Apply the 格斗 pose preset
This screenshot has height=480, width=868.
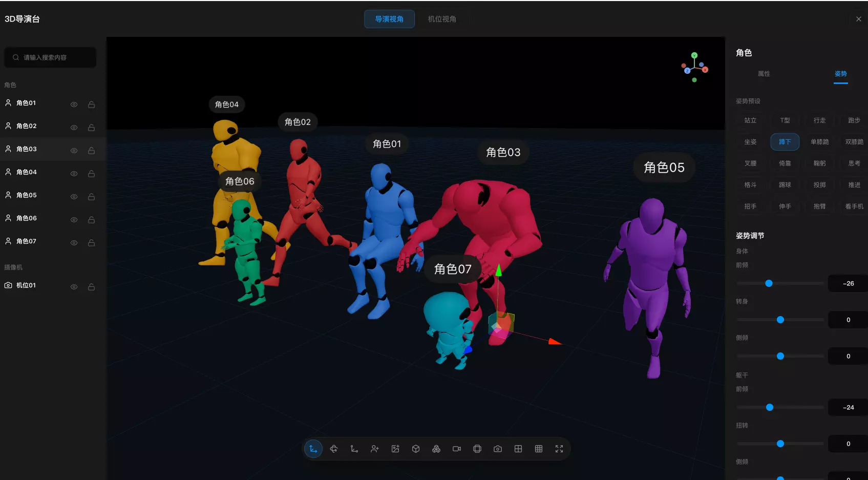750,185
